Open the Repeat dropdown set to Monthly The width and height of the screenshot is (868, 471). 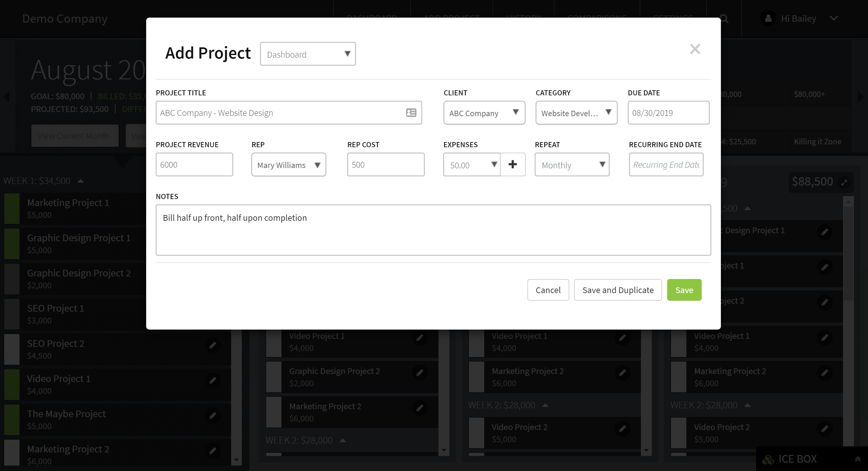tap(572, 165)
